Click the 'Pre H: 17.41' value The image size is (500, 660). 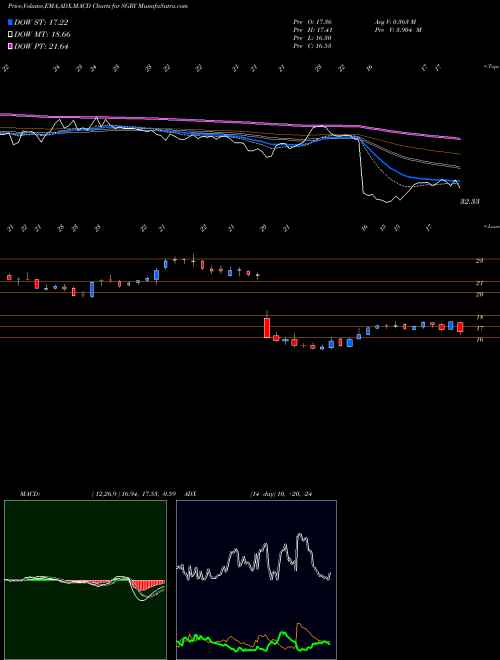[x=313, y=30]
